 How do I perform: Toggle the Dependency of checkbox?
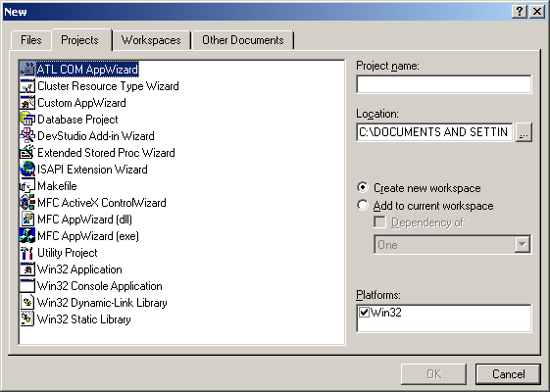coord(379,222)
